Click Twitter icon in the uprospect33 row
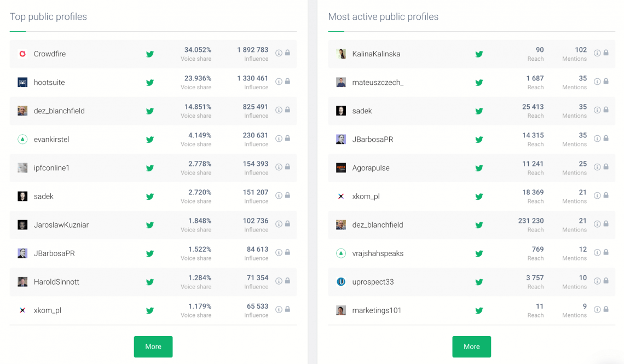Screen dimensions: 624x364 (x=479, y=282)
